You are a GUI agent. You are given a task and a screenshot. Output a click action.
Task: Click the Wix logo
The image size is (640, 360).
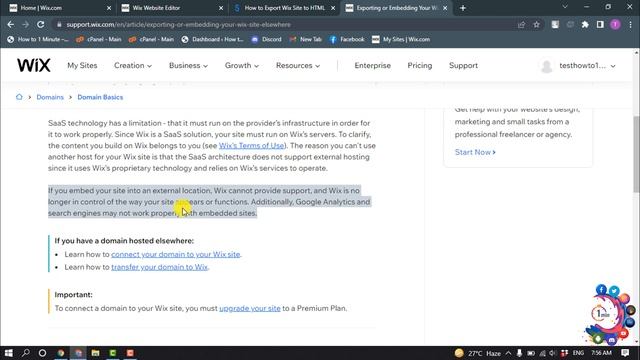click(33, 65)
